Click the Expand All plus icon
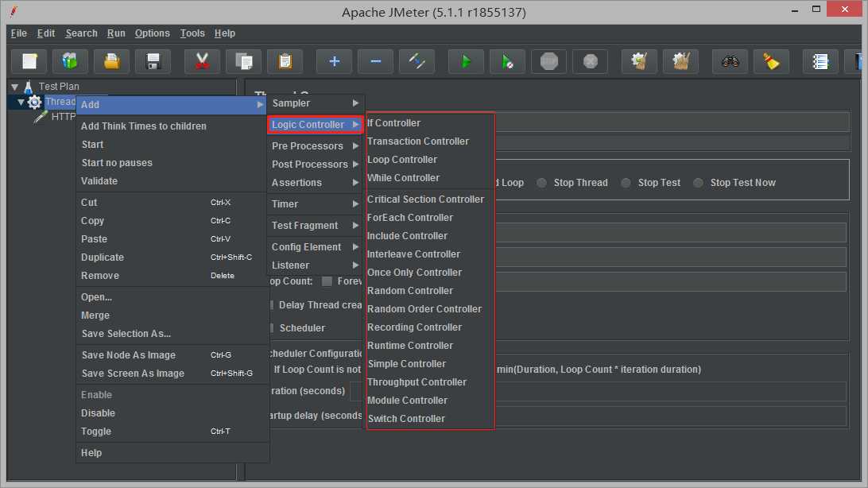Screen dimensions: 868x488 coord(334,61)
